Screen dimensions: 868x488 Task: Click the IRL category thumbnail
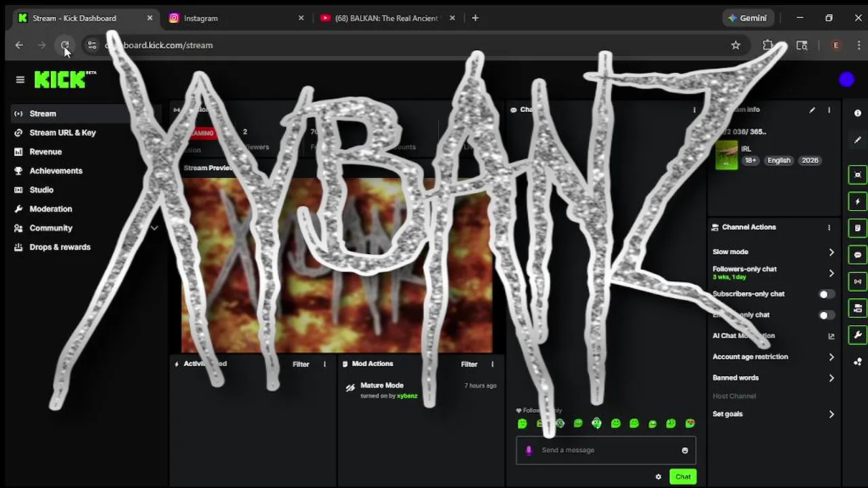click(726, 155)
